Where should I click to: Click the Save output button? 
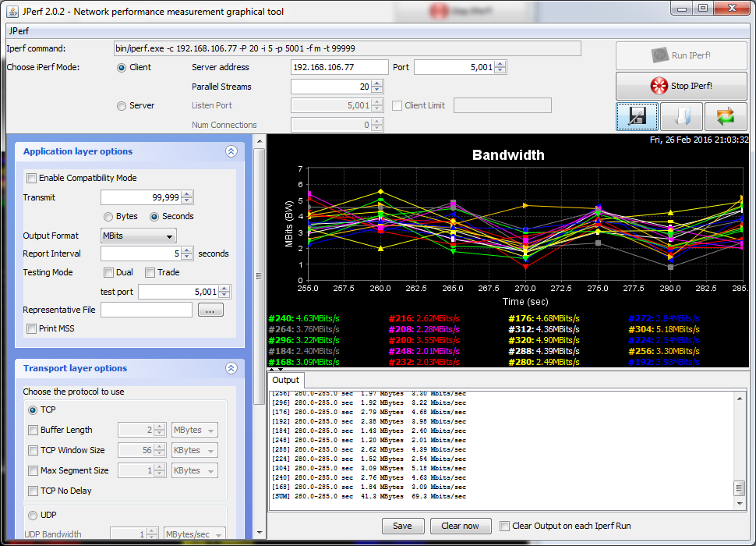402,526
